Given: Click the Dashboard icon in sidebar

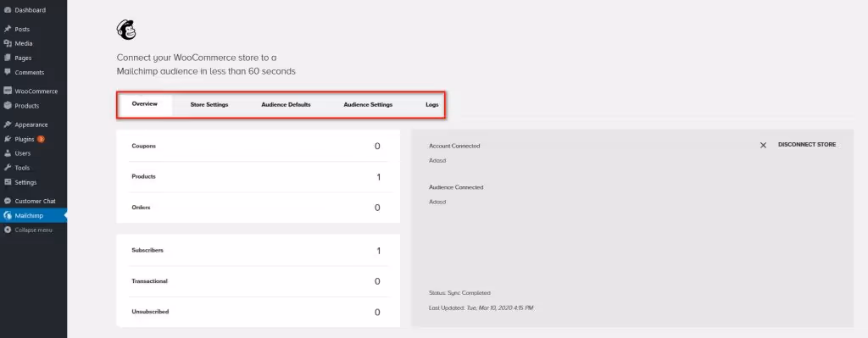Looking at the screenshot, I should coord(7,10).
